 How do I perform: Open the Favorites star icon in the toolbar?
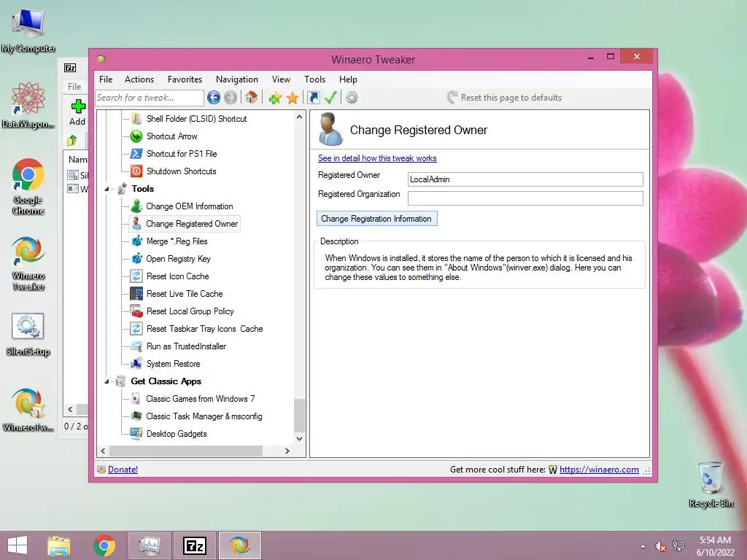293,98
